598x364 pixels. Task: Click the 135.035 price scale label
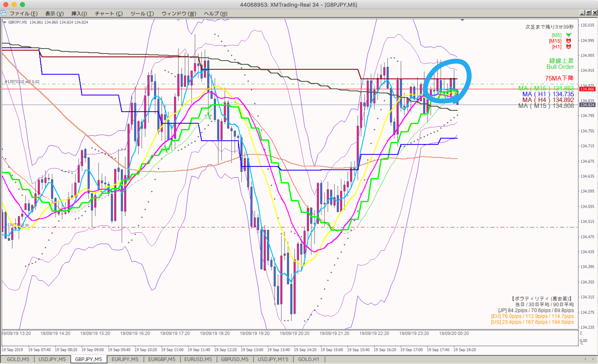click(587, 25)
